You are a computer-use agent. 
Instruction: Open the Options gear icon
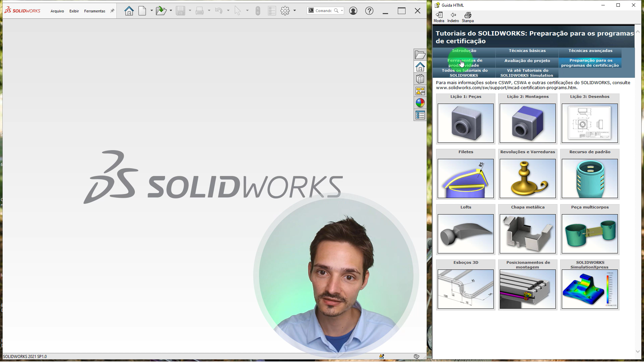click(x=285, y=11)
